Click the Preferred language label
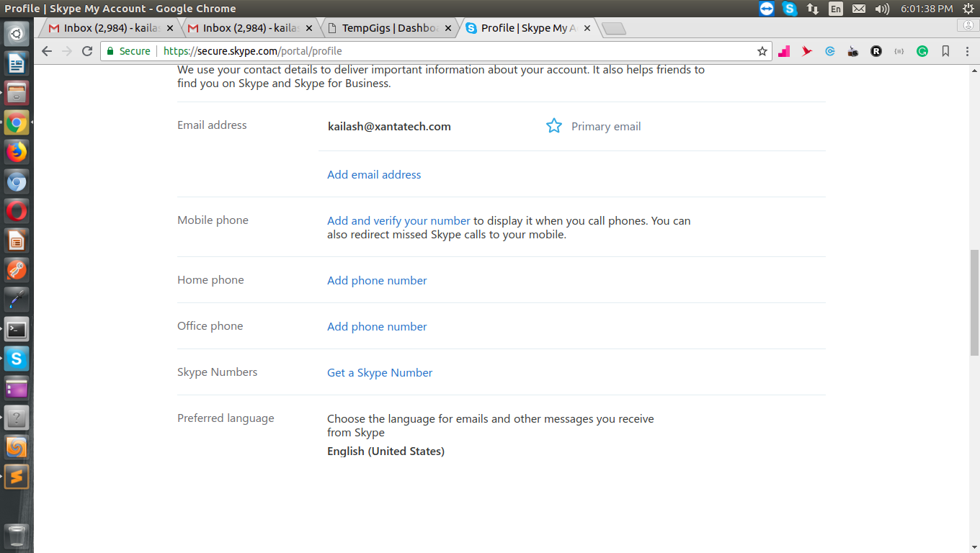Screen dimensions: 980x553 pos(226,418)
